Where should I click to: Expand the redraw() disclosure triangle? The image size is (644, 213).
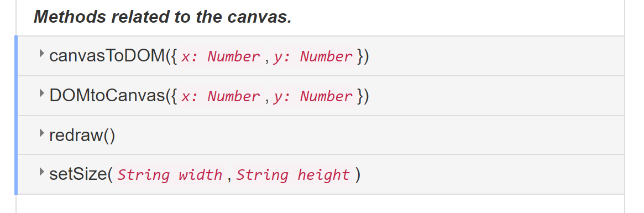point(41,132)
